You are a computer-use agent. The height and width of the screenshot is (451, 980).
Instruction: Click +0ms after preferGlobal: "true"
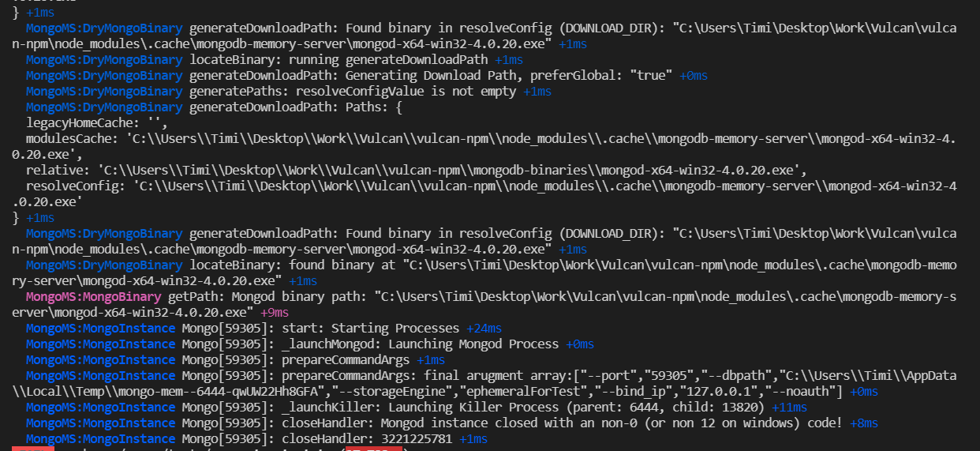click(693, 76)
